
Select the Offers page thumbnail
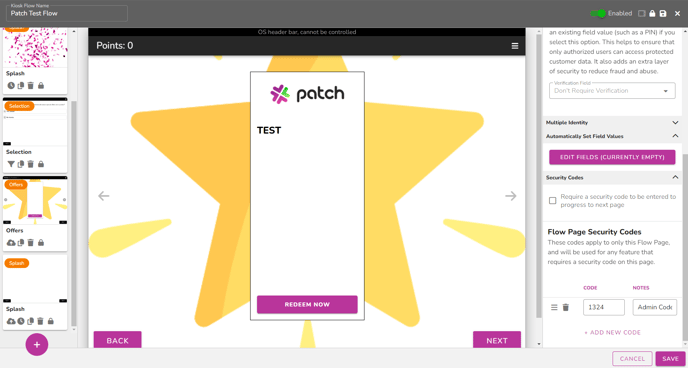(x=35, y=200)
